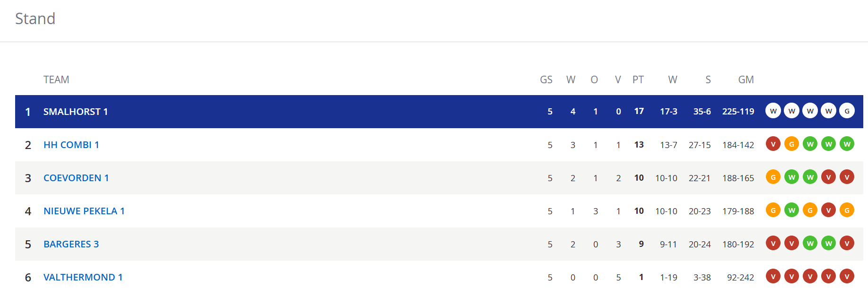Click the GS column header
The image size is (868, 298).
[x=546, y=79]
